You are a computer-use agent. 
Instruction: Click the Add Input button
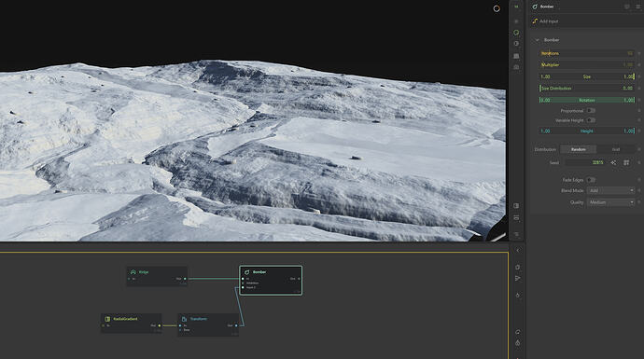pyautogui.click(x=545, y=21)
